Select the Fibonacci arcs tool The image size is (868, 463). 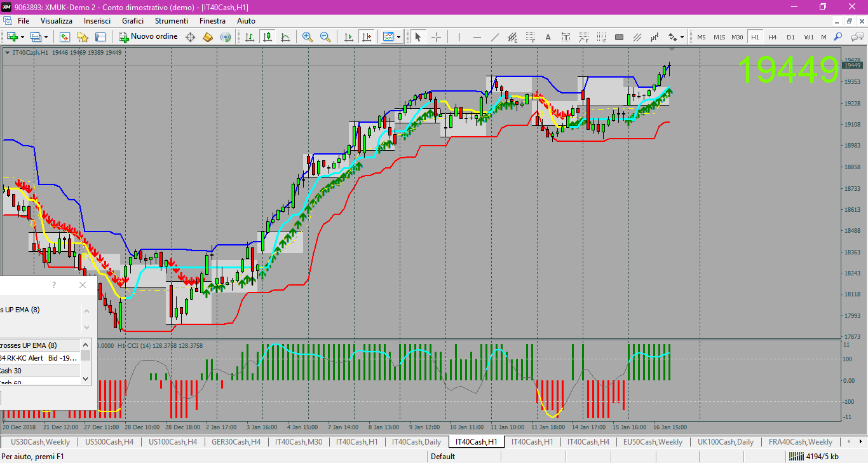(583, 37)
